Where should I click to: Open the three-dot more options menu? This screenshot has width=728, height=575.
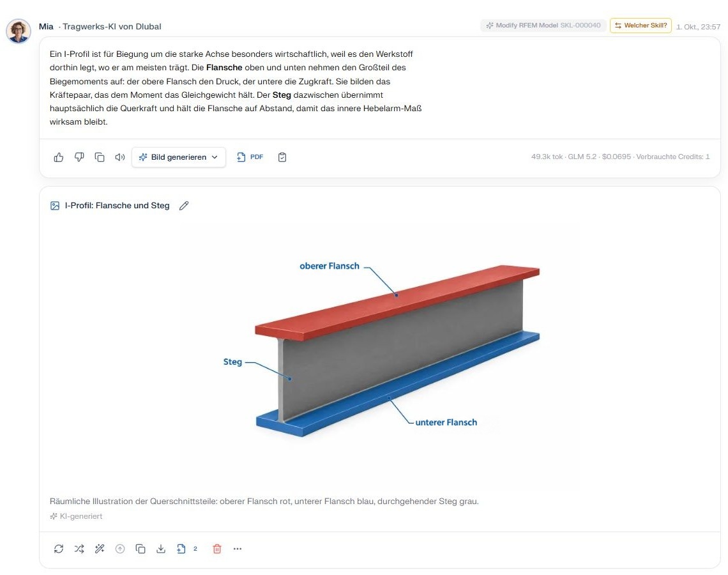pos(238,549)
